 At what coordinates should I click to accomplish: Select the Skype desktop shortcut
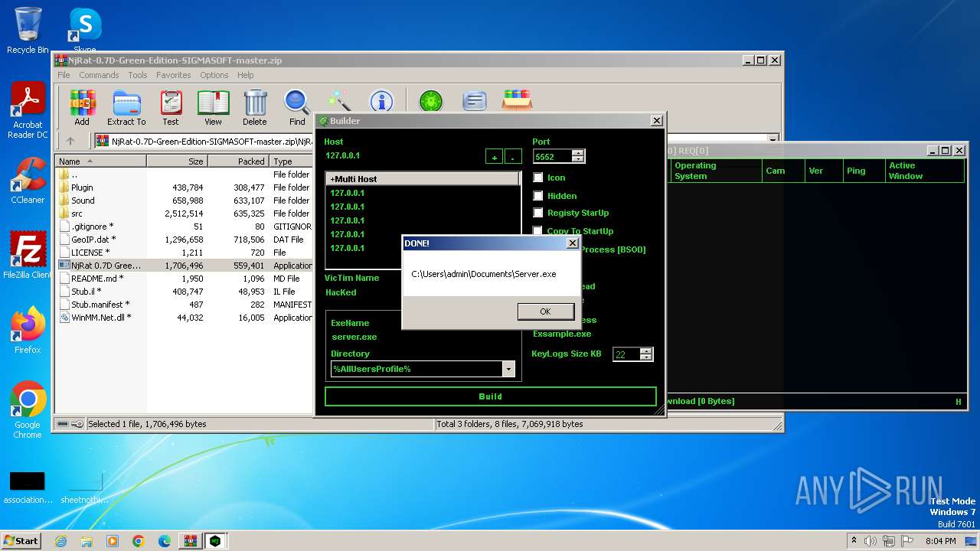(x=85, y=31)
